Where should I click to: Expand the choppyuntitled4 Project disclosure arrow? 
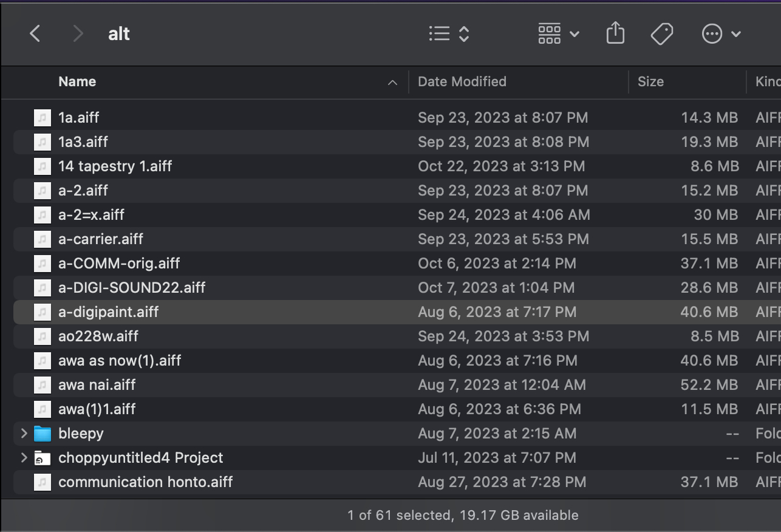click(24, 458)
